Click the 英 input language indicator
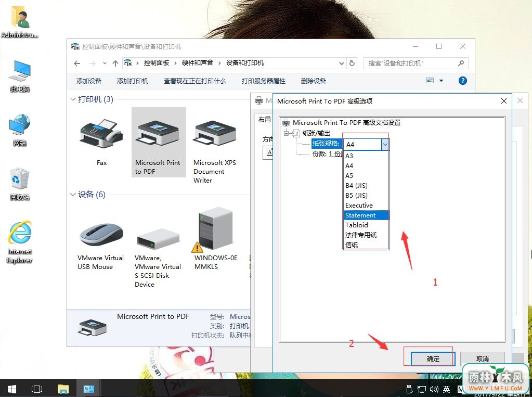The height and width of the screenshot is (397, 532). coord(447,389)
